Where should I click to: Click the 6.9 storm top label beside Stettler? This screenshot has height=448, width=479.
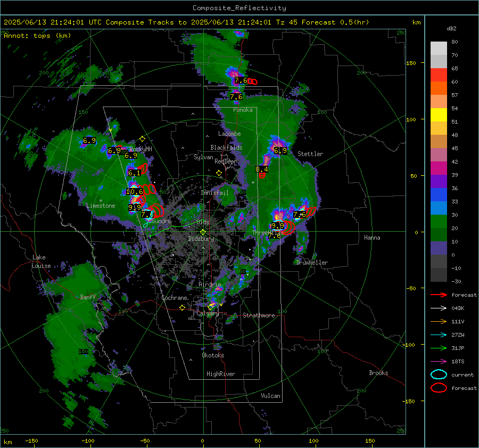click(x=280, y=150)
